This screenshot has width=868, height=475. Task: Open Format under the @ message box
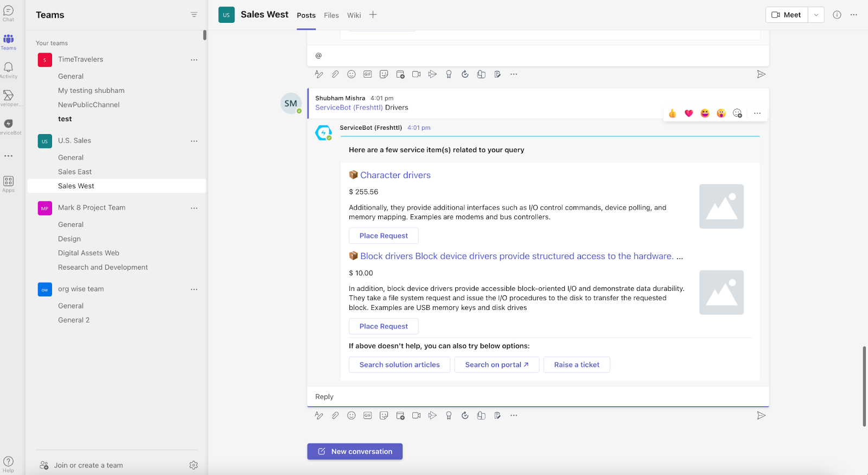[319, 74]
